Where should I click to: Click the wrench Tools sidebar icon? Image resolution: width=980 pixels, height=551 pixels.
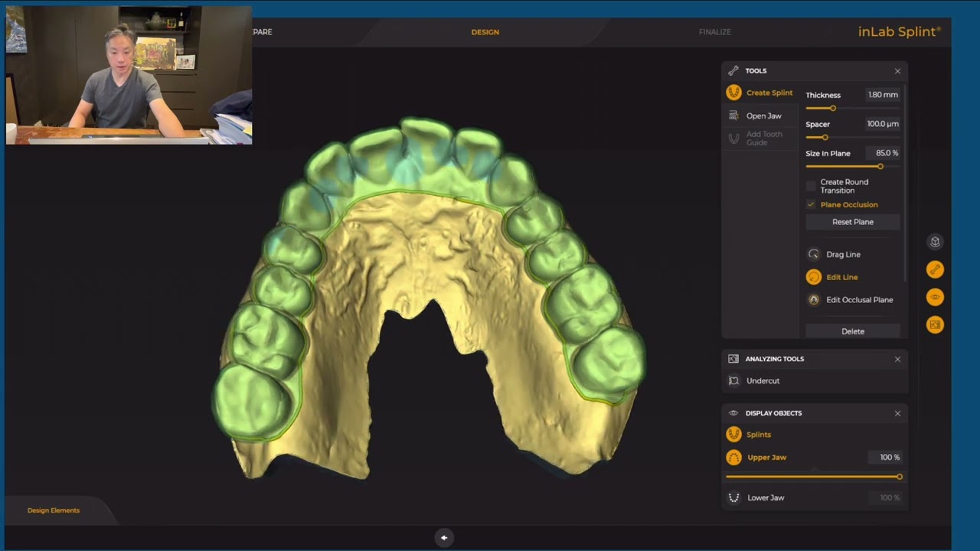pos(935,269)
